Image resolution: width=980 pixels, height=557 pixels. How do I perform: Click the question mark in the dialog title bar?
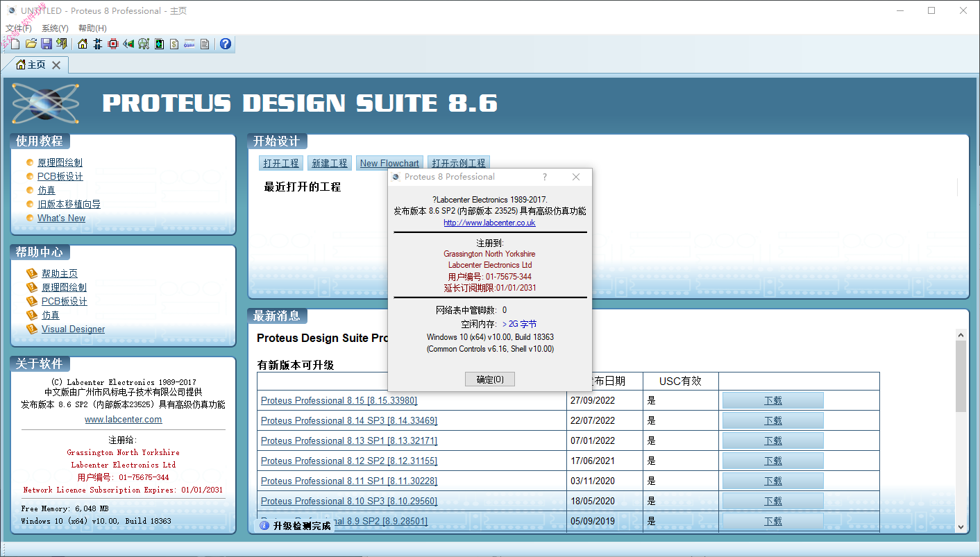click(545, 177)
